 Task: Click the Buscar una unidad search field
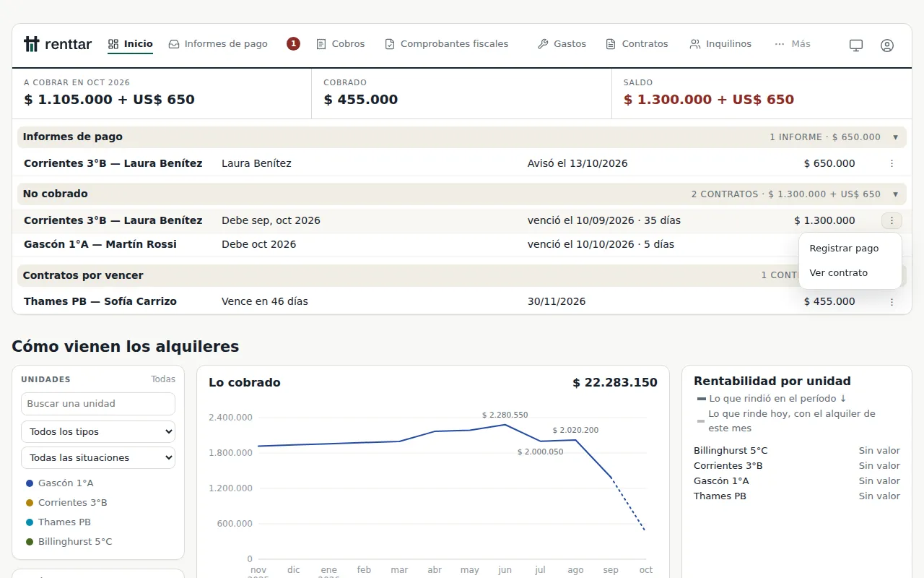98,404
